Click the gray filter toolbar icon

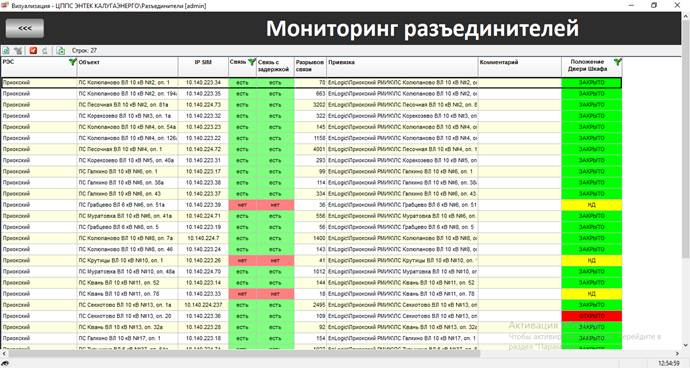tap(18, 51)
